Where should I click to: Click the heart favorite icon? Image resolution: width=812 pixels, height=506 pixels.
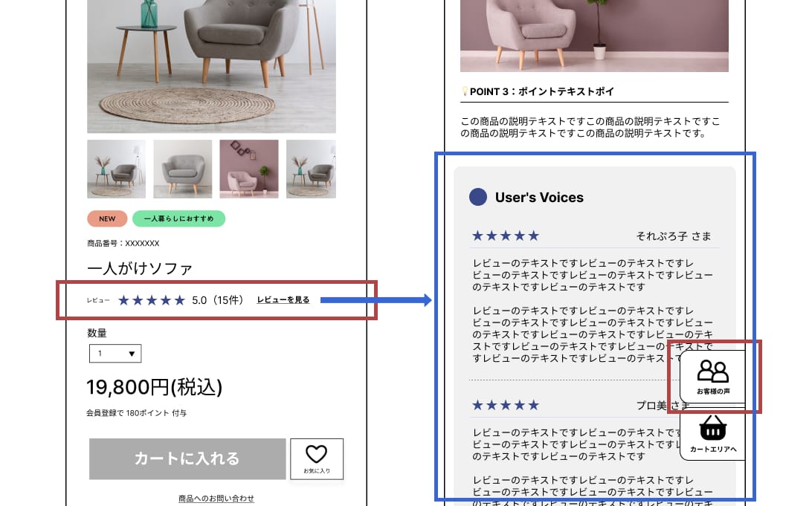click(316, 454)
